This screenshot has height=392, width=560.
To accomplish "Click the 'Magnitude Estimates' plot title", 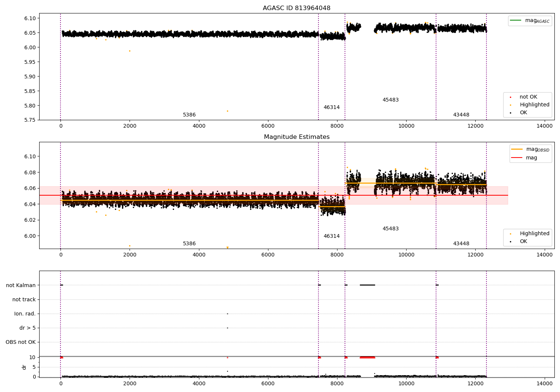I will tap(296, 137).
